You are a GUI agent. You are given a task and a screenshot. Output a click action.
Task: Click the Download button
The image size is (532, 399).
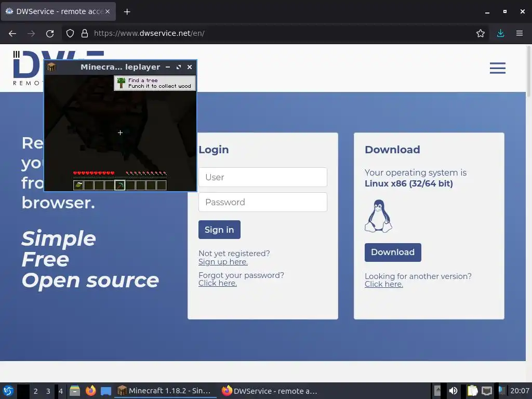point(393,252)
